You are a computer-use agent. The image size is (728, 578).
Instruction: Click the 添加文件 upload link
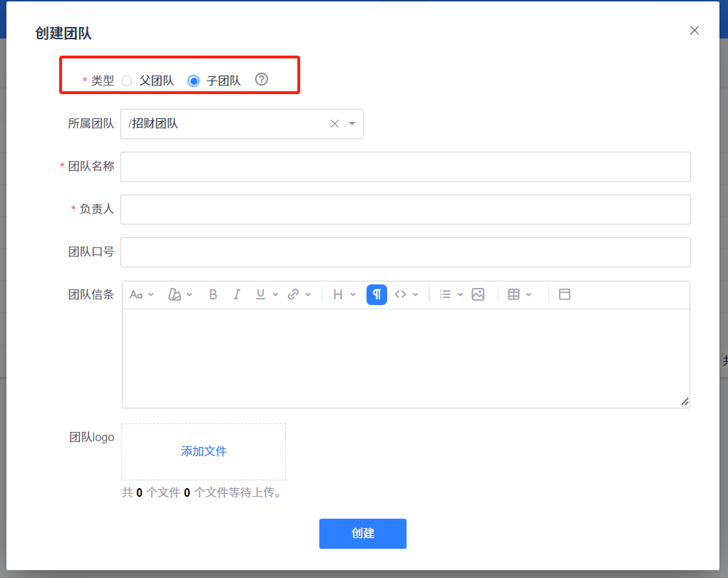(204, 451)
